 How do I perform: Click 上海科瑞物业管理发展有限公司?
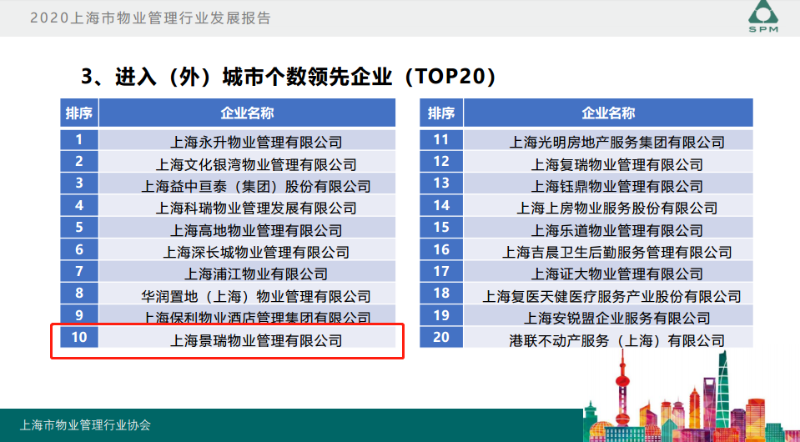[x=256, y=208]
